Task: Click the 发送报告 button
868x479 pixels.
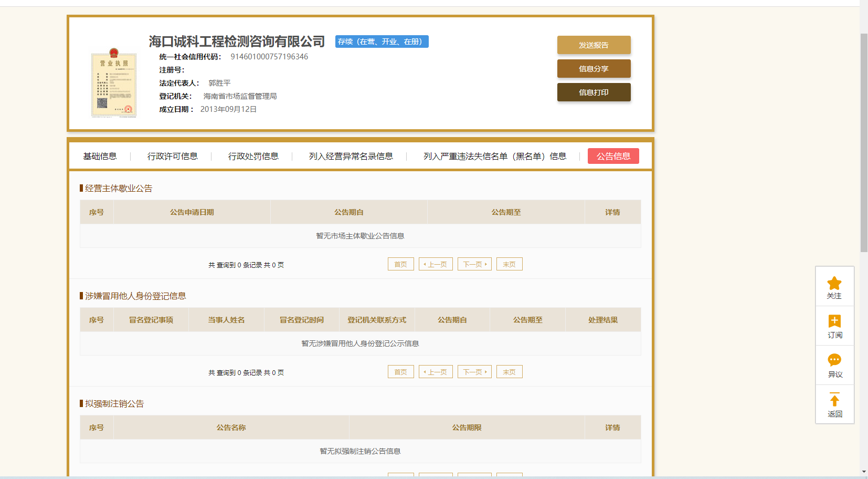Action: point(594,45)
